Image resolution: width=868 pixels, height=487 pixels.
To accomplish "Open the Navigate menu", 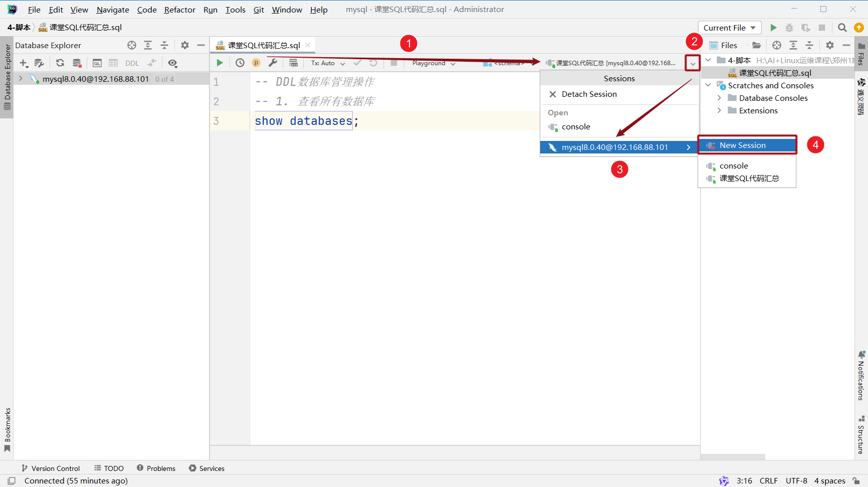I will point(113,10).
